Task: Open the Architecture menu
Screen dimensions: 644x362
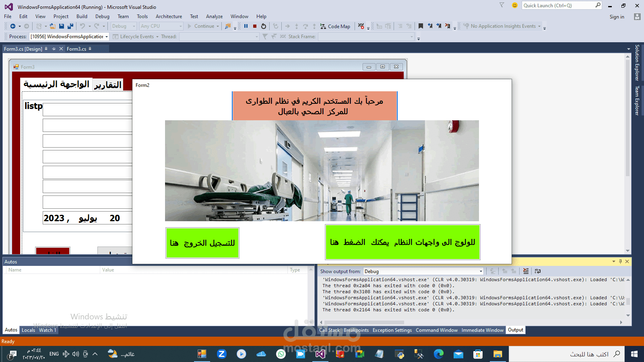Action: point(169,16)
